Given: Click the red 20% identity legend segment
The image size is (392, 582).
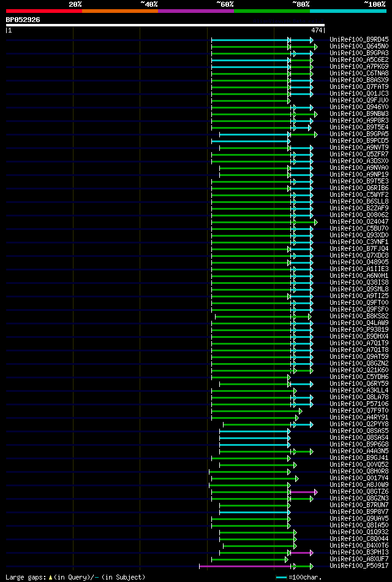Looking at the screenshot, I should click(43, 11).
